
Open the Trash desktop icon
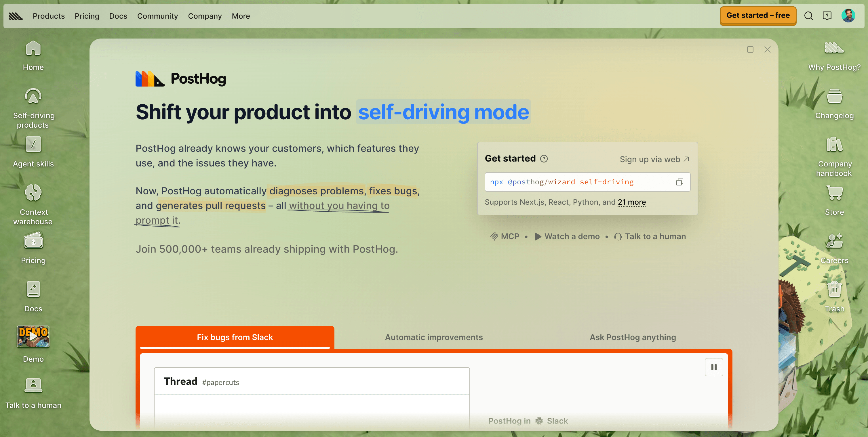pos(834,297)
